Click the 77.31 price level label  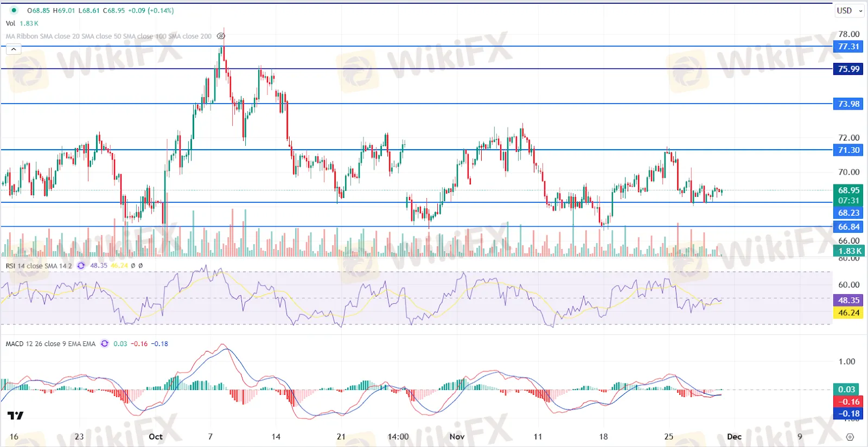[848, 47]
